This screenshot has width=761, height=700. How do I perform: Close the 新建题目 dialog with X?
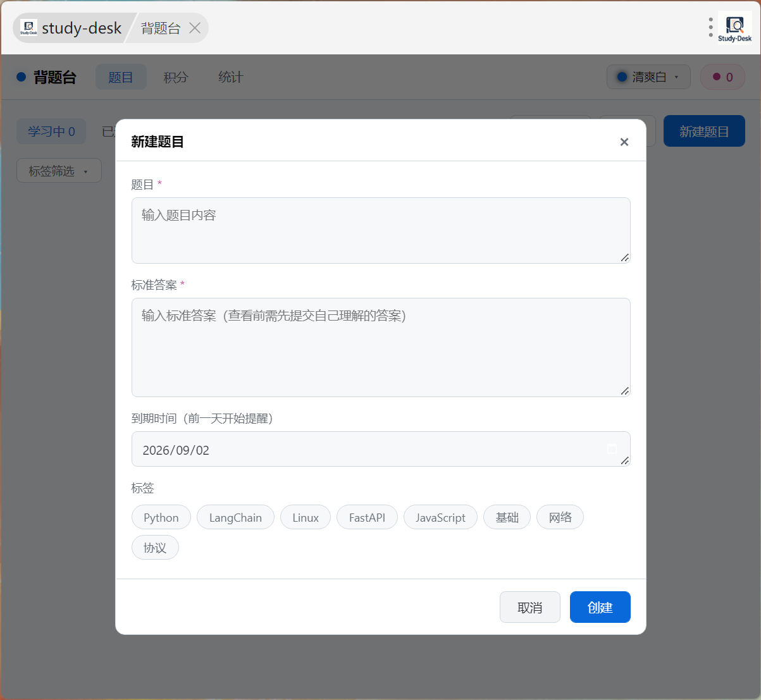pos(624,142)
